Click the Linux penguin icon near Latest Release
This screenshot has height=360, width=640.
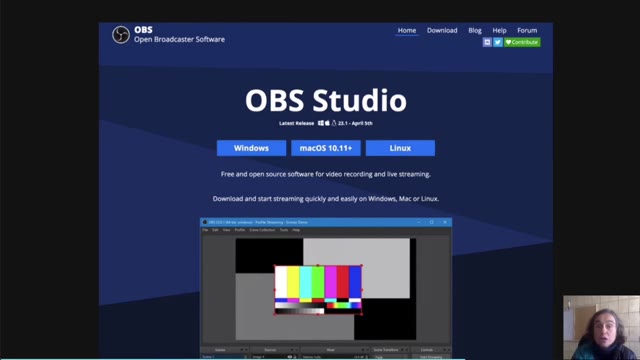333,123
